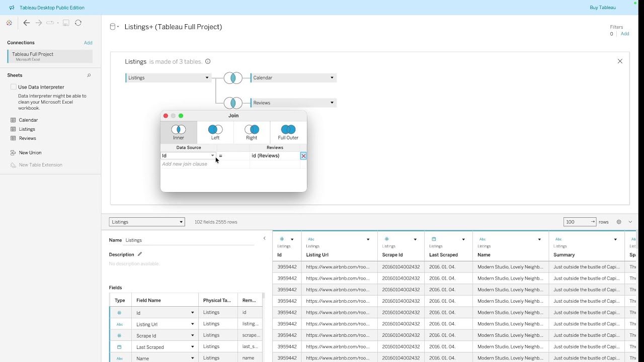Open the Calendar table dropdown on the join canvas

pos(332,78)
